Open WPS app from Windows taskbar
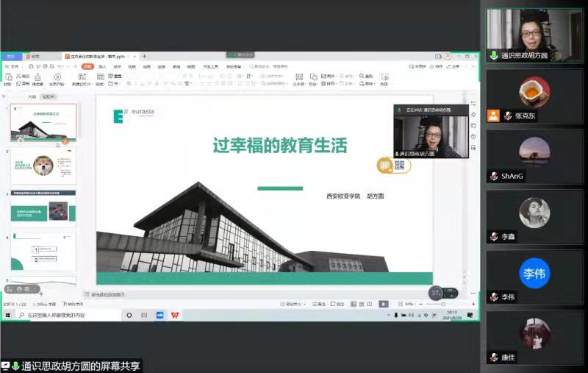The height and width of the screenshot is (373, 588). (175, 315)
